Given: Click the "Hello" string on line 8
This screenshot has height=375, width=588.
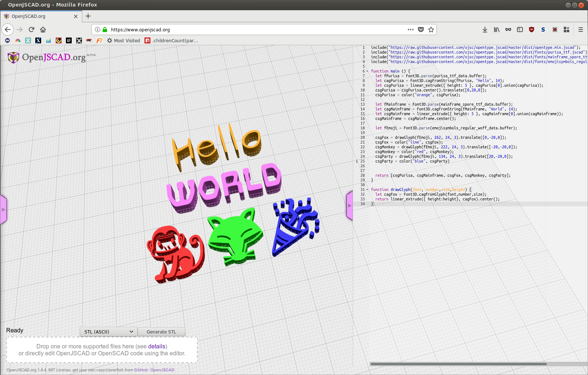Looking at the screenshot, I should 484,81.
